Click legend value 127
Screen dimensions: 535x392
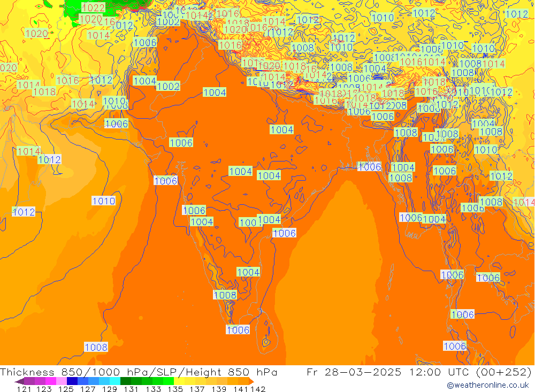pos(88,389)
